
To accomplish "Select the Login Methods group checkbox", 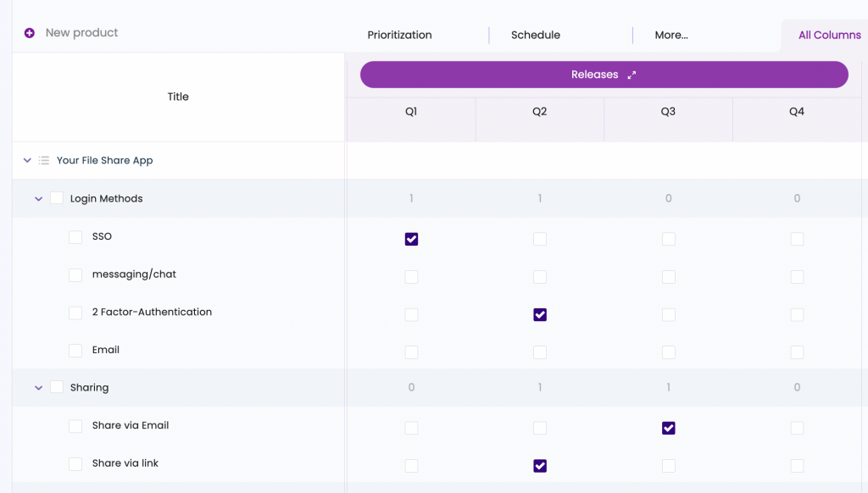I will [x=57, y=199].
